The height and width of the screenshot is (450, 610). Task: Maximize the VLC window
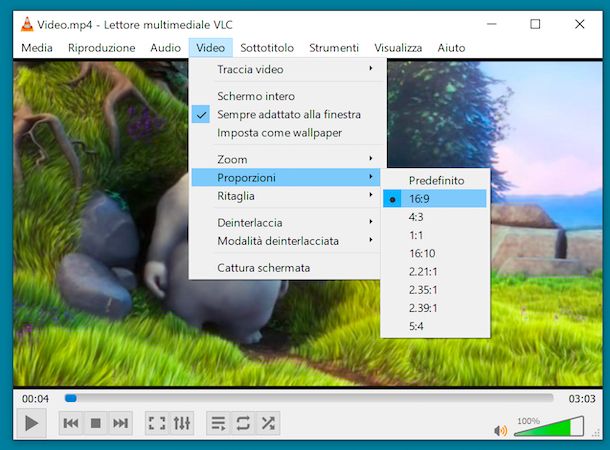point(535,24)
